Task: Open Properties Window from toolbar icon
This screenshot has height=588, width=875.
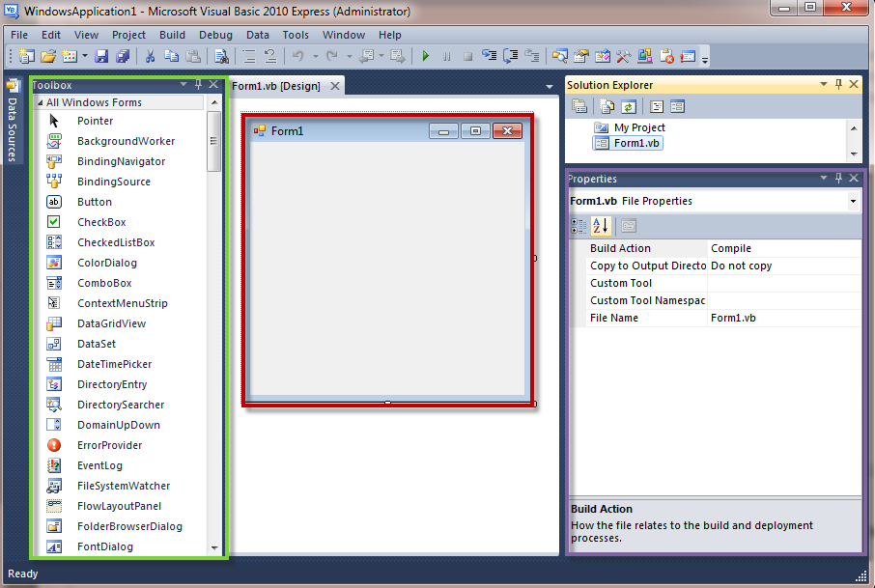Action: point(580,56)
